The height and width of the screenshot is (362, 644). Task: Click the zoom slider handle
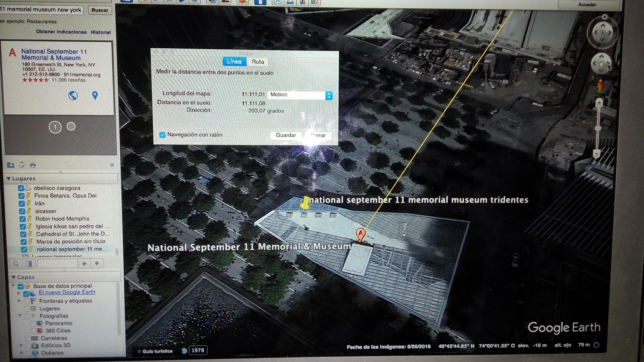[x=598, y=128]
